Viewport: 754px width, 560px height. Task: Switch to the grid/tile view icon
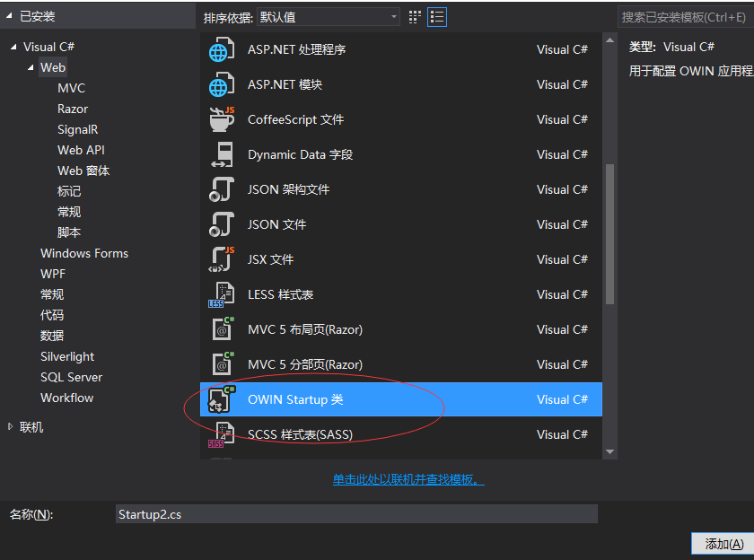(x=415, y=17)
